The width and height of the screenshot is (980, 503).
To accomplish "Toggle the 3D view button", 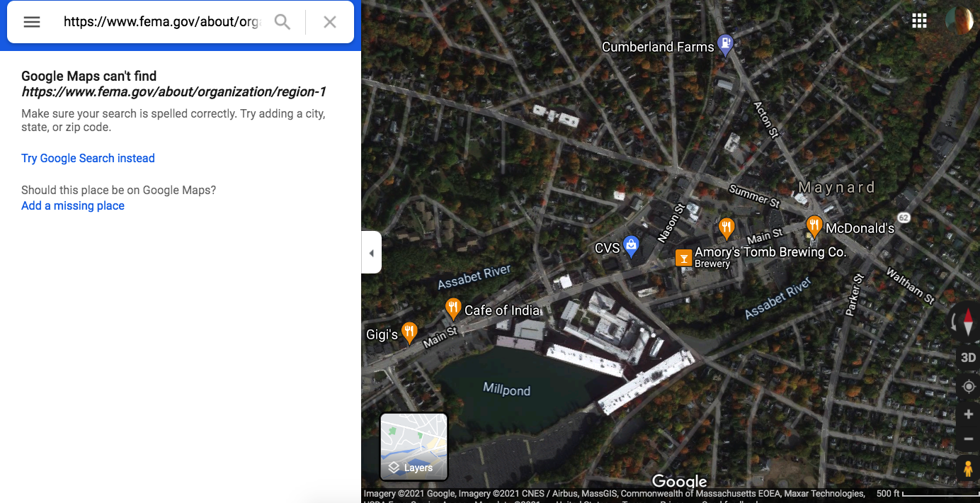I will tap(968, 358).
